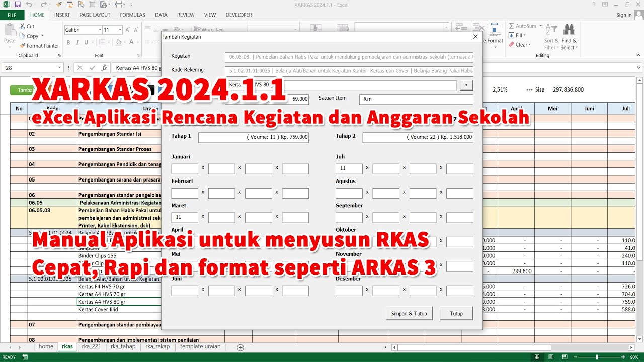Screen dimensions: 644x362
Task: Click Kegiatan field in dialog
Action: [x=349, y=57]
